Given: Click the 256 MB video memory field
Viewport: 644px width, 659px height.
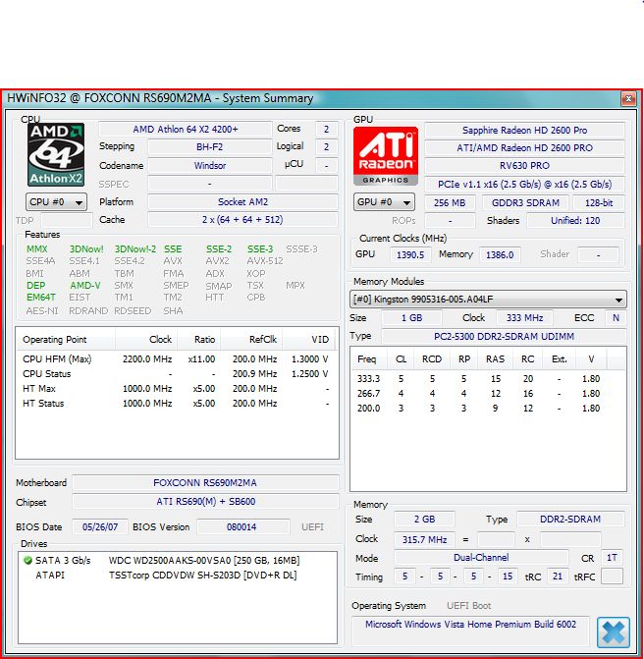Looking at the screenshot, I should click(450, 202).
